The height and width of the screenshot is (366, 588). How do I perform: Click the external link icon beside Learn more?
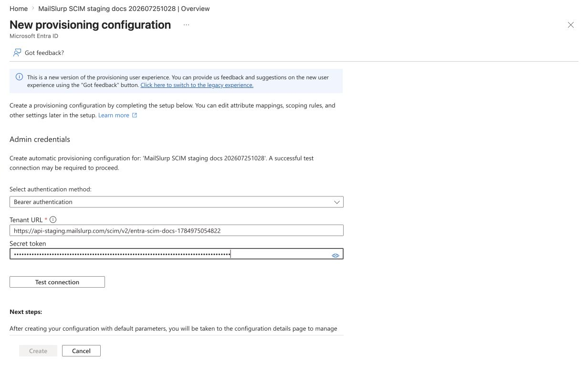tap(135, 115)
